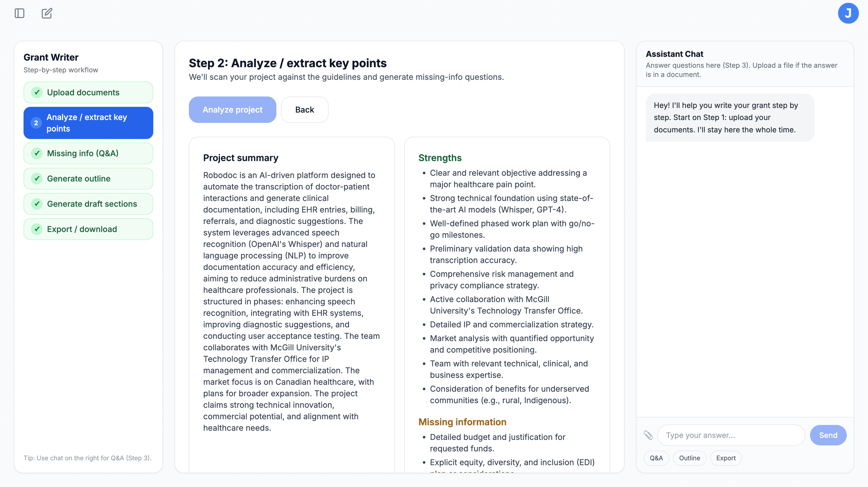The image size is (868, 487).
Task: Click the checkmark on Export / download step
Action: click(37, 229)
